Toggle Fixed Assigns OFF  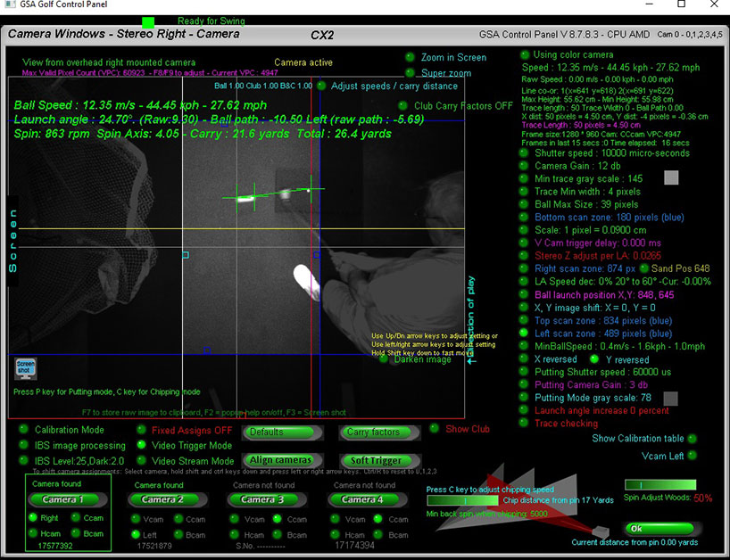pos(141,430)
